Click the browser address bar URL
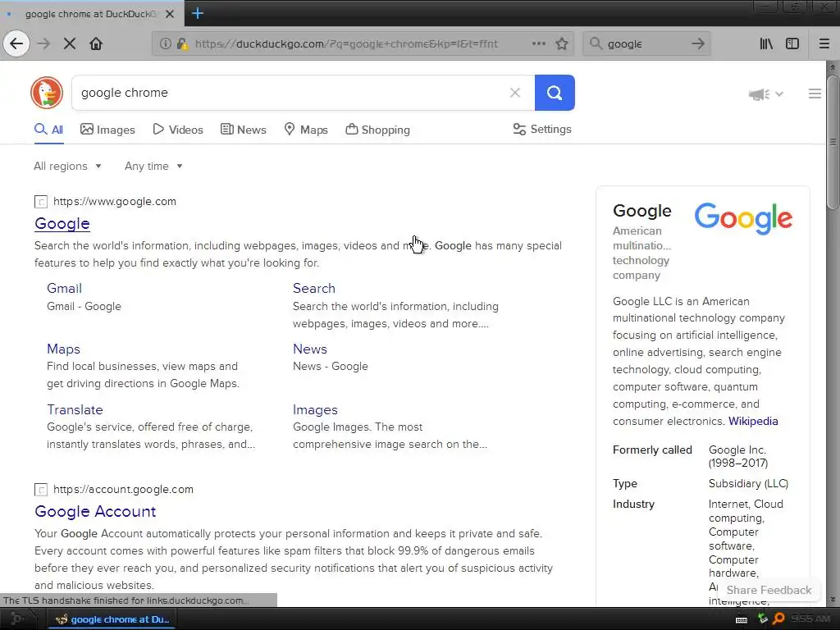The height and width of the screenshot is (630, 840). click(346, 44)
